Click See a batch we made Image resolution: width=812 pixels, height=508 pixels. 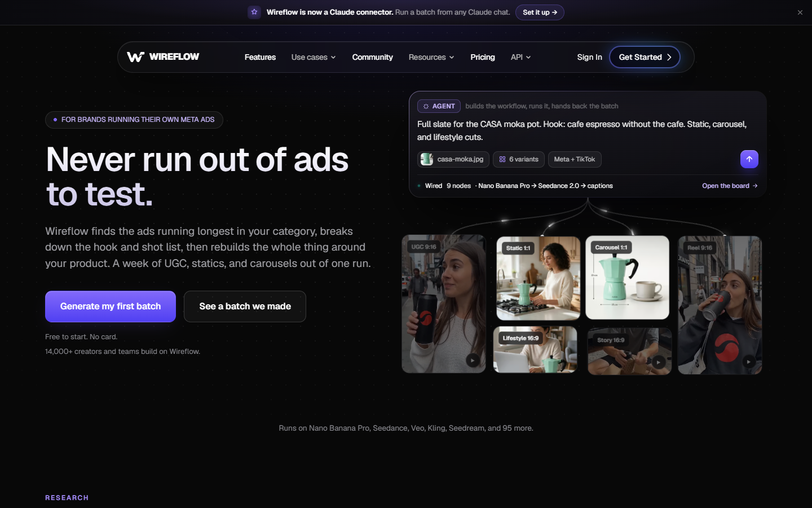pos(245,306)
